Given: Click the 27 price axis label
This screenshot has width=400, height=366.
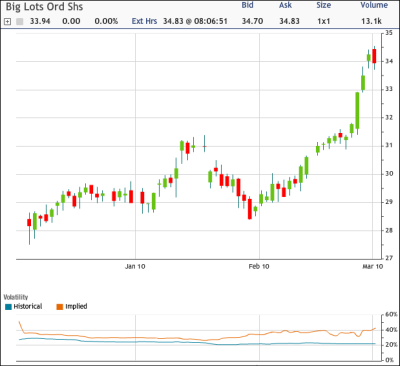Looking at the screenshot, I should pyautogui.click(x=389, y=258).
